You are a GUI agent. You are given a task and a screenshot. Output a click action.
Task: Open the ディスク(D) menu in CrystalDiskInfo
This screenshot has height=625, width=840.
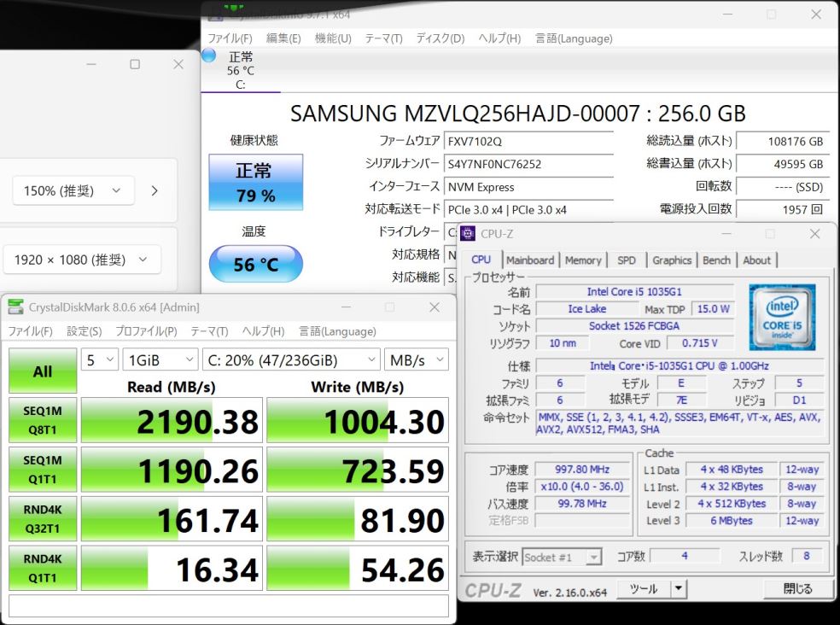[440, 38]
